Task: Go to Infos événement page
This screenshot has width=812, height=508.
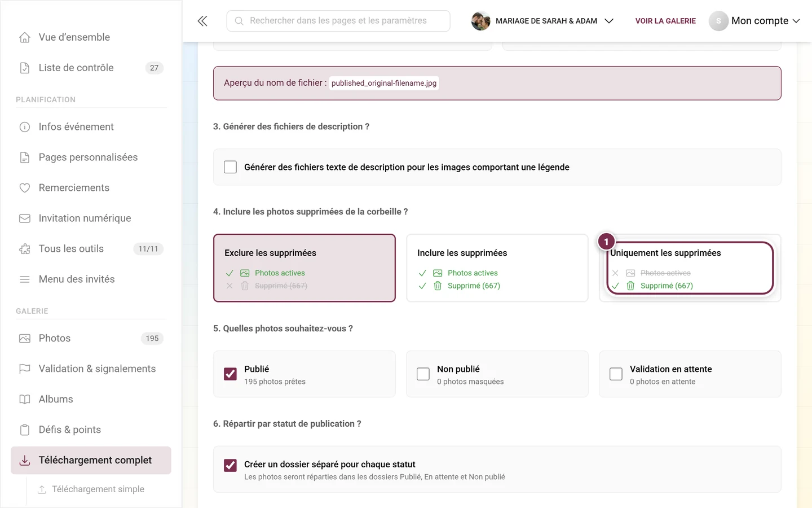Action: 91,127
